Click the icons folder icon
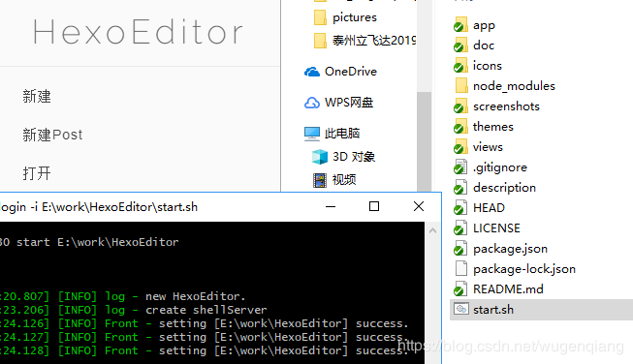The width and height of the screenshot is (633, 364). [x=460, y=66]
